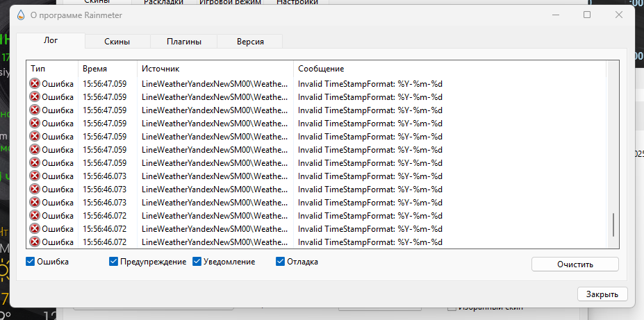Switch to the Лог tab

[x=51, y=41]
